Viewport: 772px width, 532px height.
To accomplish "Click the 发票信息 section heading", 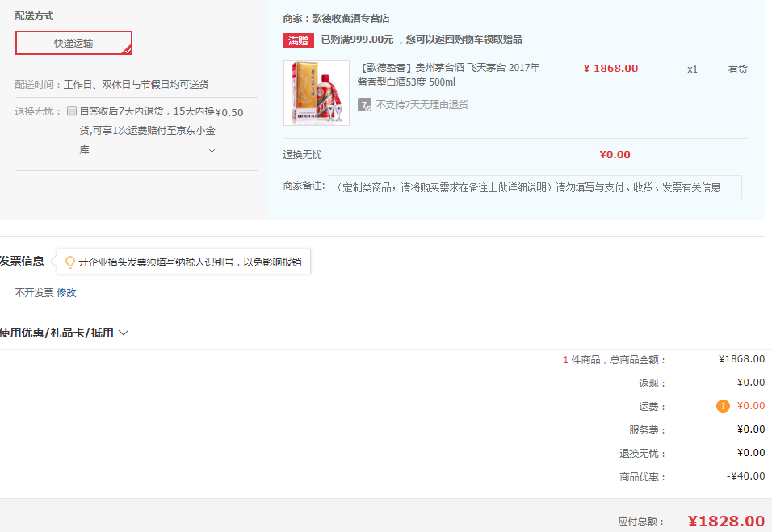I will (x=23, y=261).
